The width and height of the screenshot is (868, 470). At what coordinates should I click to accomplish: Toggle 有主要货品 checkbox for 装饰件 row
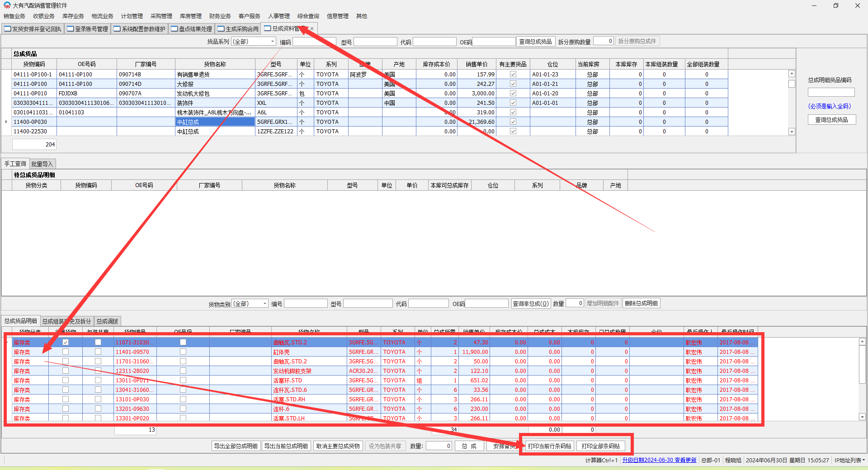click(x=513, y=103)
